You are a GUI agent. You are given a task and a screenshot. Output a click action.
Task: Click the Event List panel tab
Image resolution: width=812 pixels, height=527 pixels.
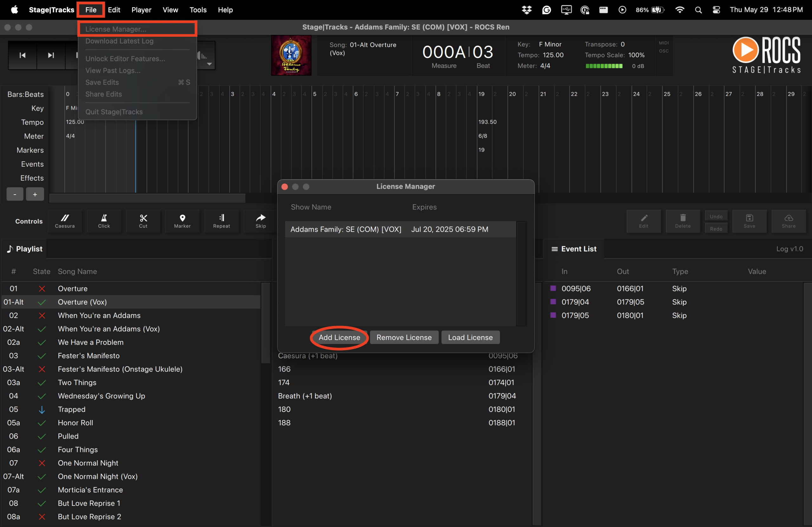coord(574,249)
